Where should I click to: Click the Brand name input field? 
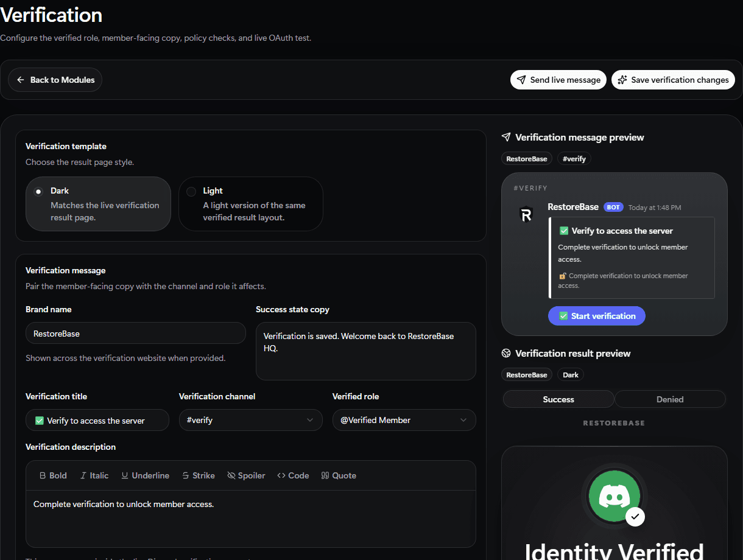tap(136, 334)
